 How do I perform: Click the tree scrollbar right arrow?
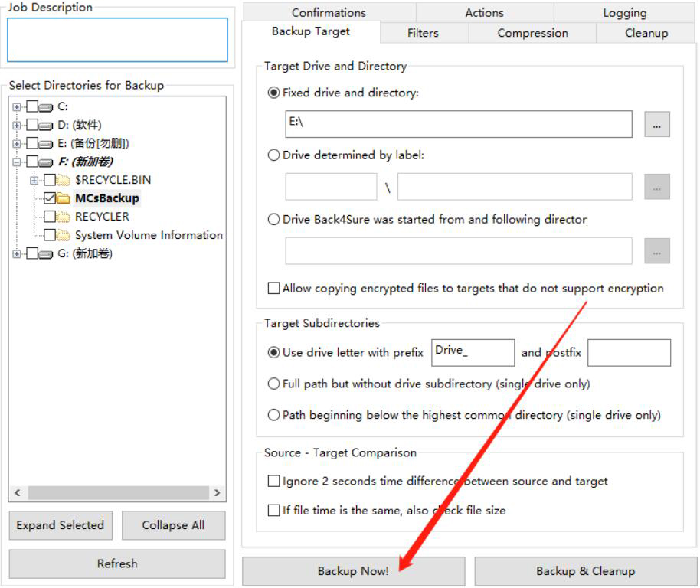click(x=218, y=492)
